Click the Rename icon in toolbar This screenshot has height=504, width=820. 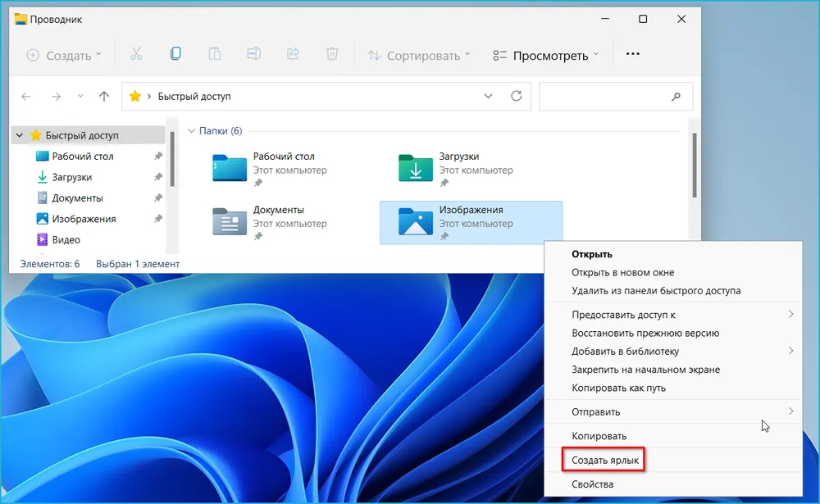pyautogui.click(x=253, y=54)
